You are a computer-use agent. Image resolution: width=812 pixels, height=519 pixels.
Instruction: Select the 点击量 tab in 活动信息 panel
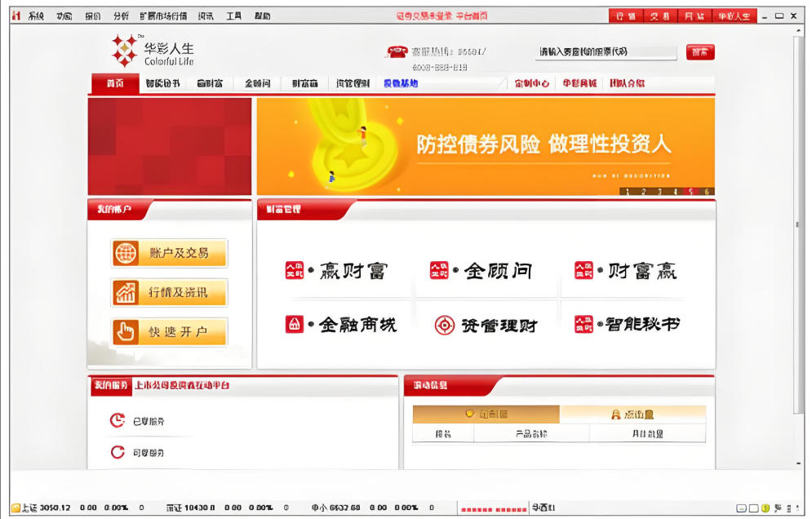632,414
